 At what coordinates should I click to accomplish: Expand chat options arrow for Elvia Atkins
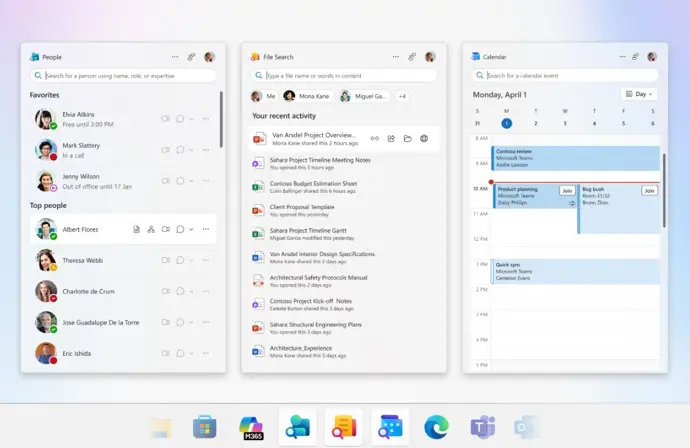tap(191, 119)
